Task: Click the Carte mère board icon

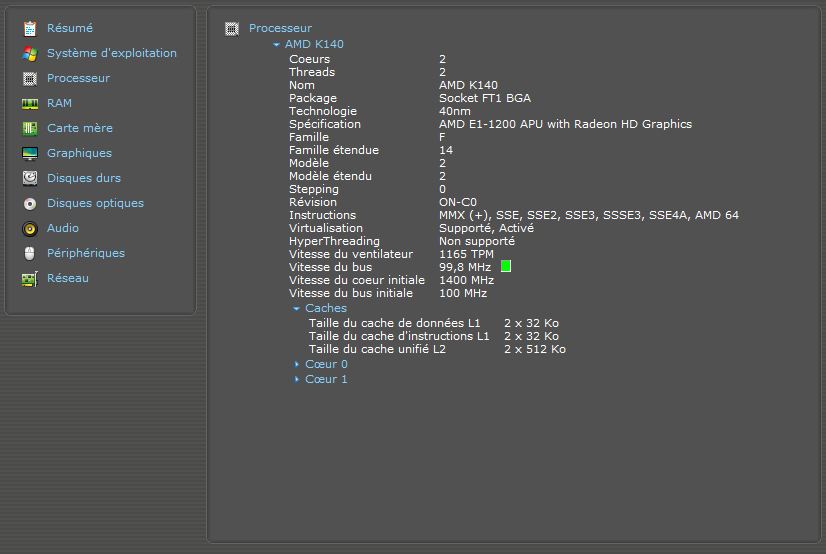Action: pos(30,128)
